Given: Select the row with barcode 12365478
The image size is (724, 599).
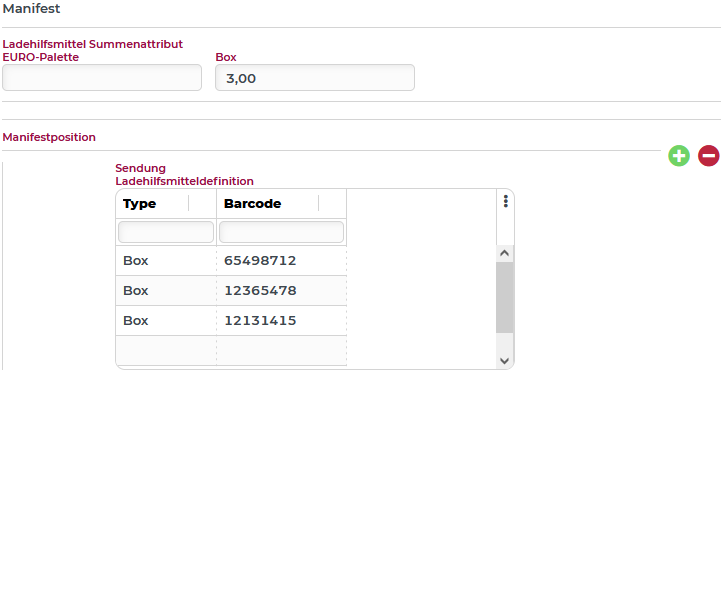Looking at the screenshot, I should click(260, 291).
